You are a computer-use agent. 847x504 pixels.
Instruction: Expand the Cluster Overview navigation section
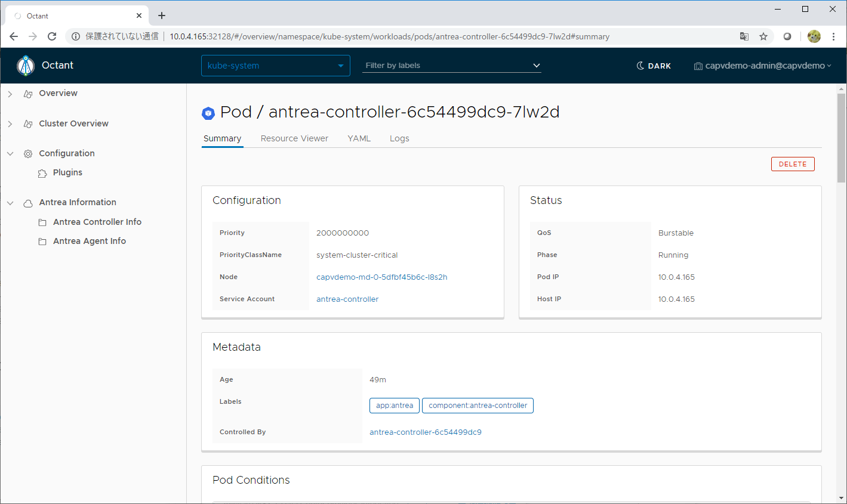coord(10,124)
